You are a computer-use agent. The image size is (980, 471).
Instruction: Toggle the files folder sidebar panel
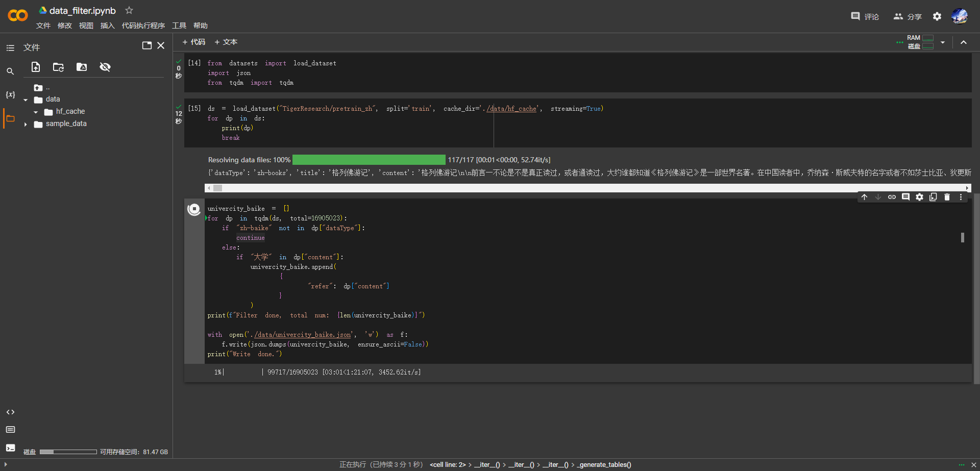click(x=10, y=118)
